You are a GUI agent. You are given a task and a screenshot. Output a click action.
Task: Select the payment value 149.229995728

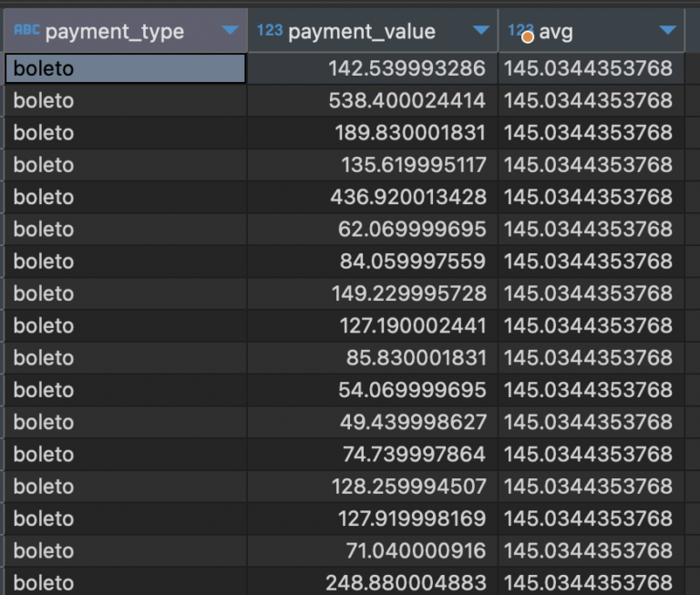407,293
